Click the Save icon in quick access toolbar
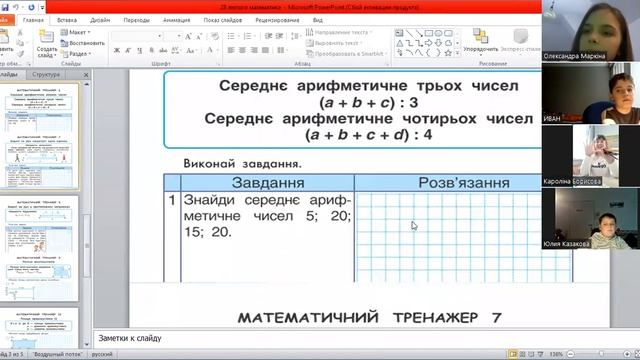The height and width of the screenshot is (360, 640). (x=5, y=7)
